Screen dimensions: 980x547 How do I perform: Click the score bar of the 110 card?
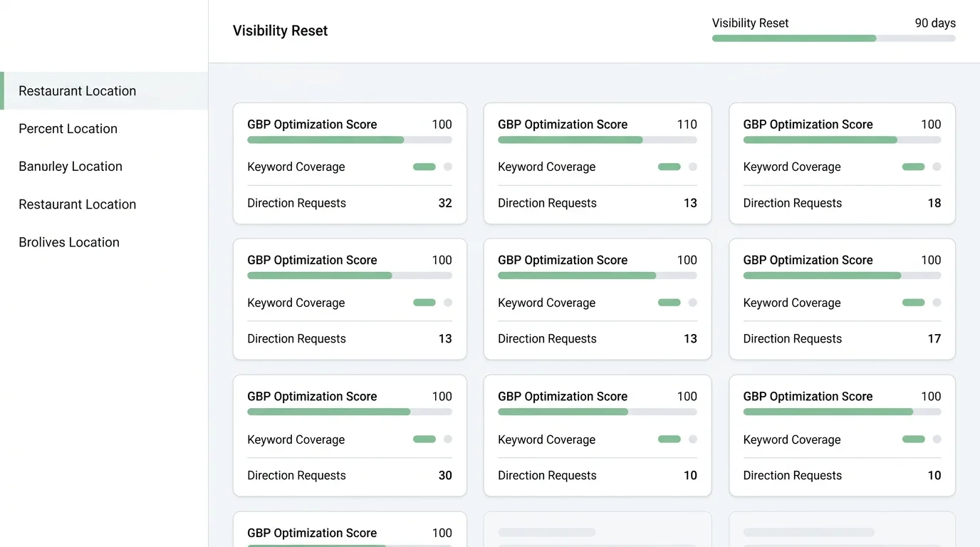tap(598, 140)
